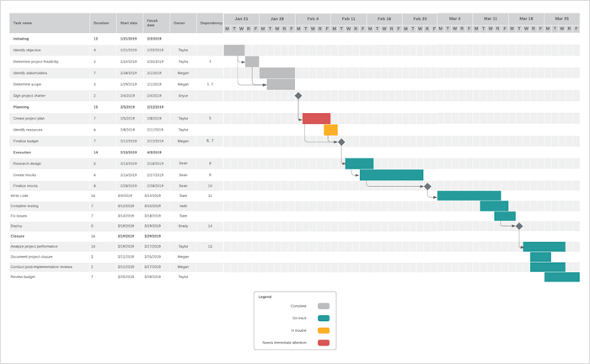Click the Execution phase row name

point(22,153)
